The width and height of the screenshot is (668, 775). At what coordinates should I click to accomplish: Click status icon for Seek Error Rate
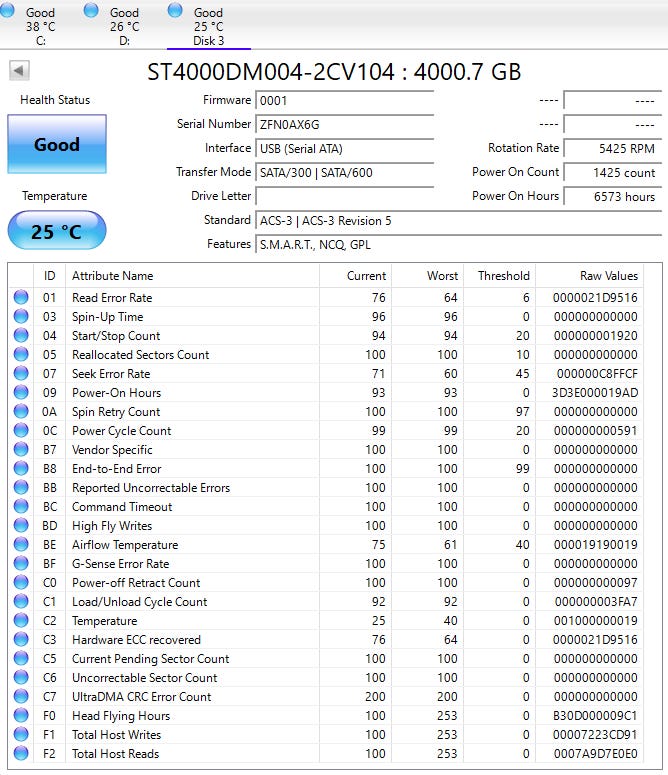[x=21, y=373]
